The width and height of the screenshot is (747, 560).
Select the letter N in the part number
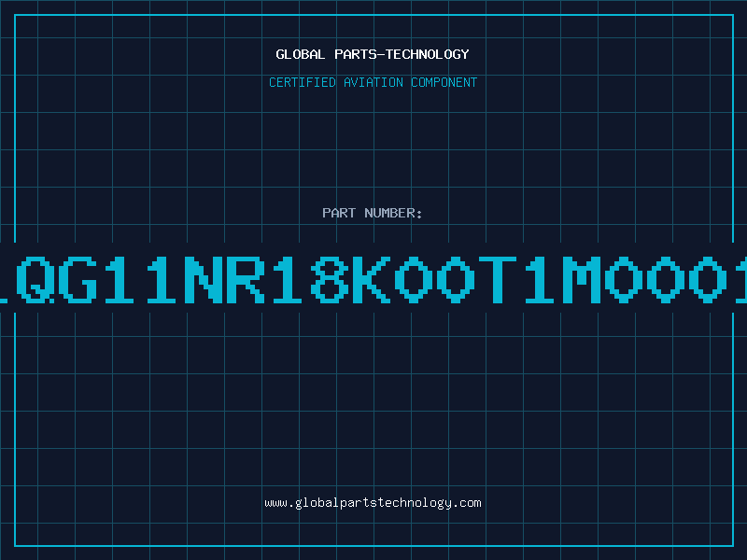204,279
